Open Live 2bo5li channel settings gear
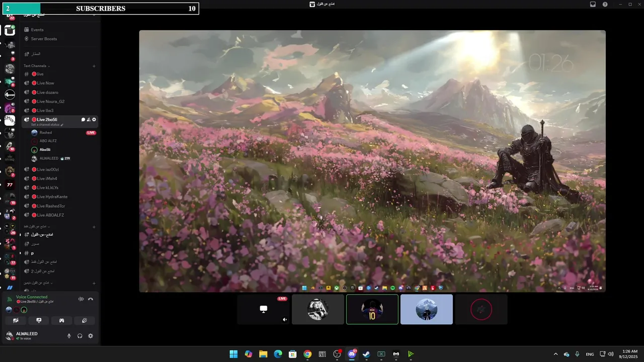644x362 pixels. click(94, 120)
